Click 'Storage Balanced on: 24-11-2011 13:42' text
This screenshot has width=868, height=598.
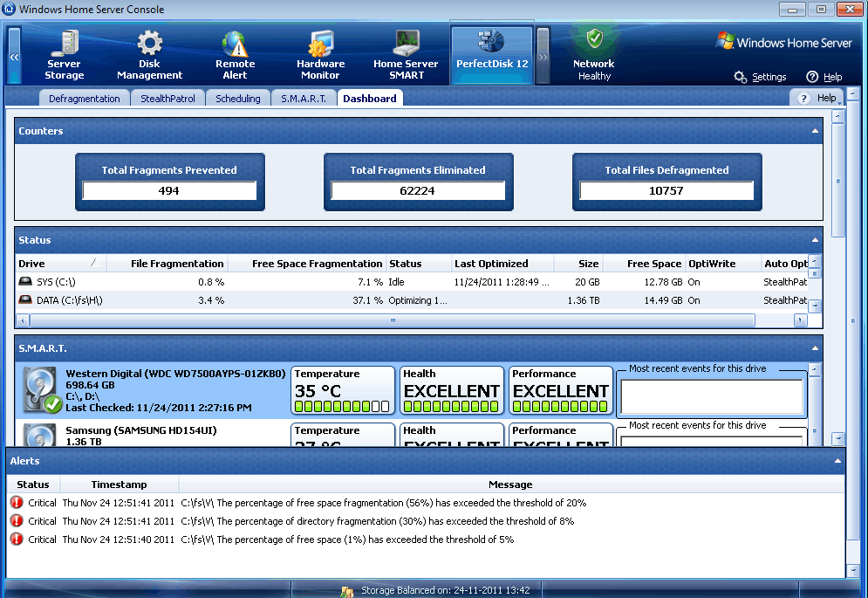446,590
